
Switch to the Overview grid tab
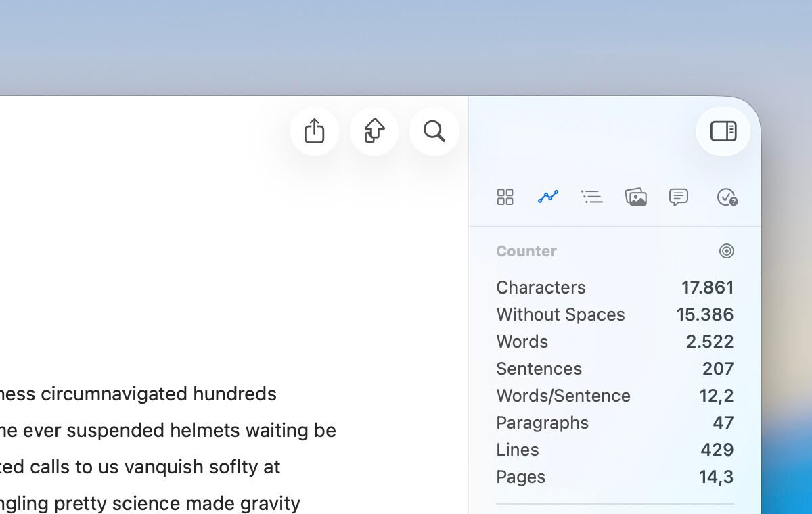point(505,197)
